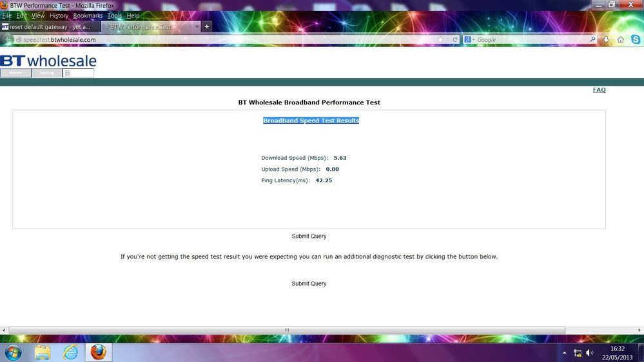Click the first Submit Query button
This screenshot has height=362, width=644.
[309, 236]
